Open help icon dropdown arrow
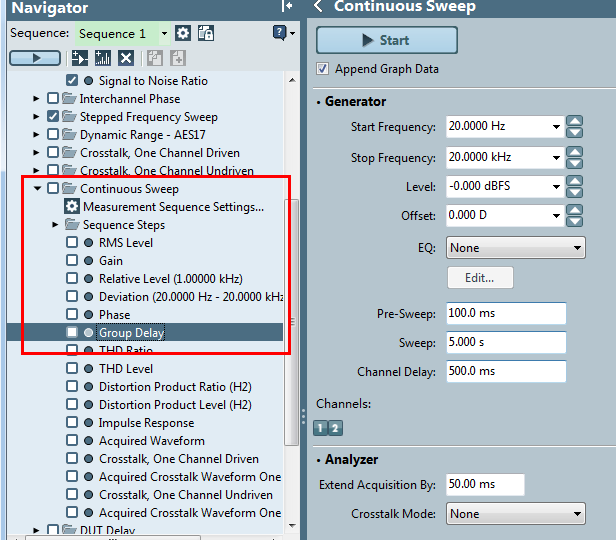616x540 pixels. pos(293,34)
